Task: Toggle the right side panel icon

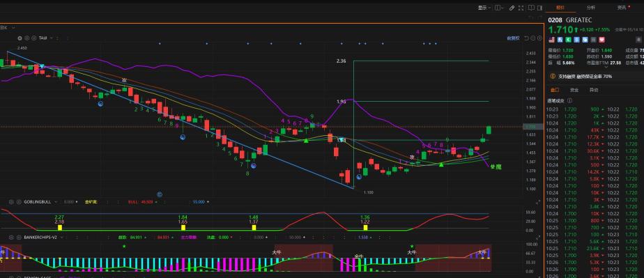Action: 539,8
